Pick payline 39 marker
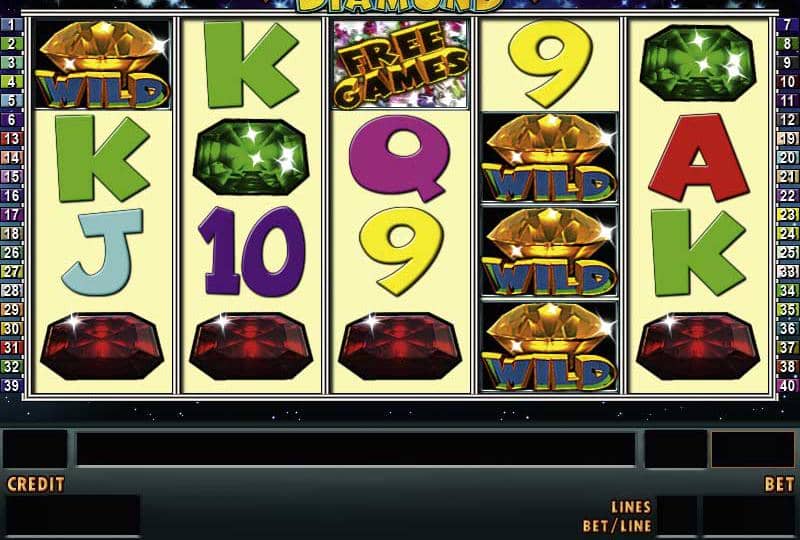 (x=11, y=385)
